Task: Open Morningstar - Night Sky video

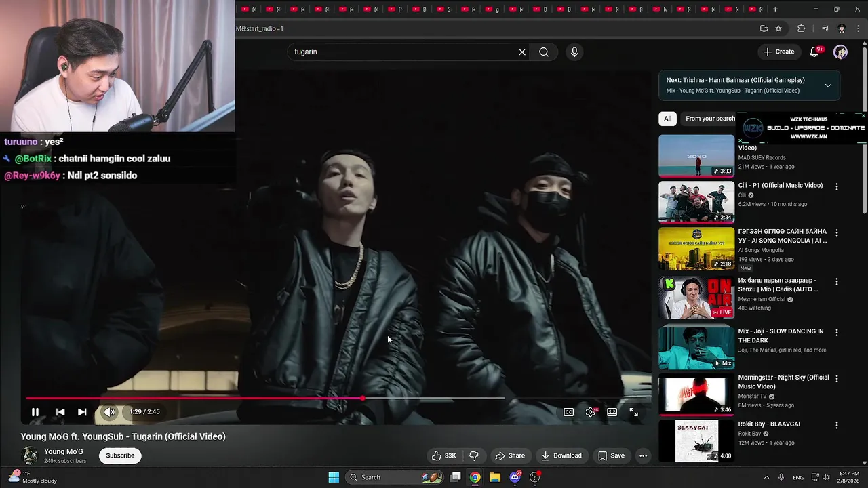Action: tap(783, 382)
